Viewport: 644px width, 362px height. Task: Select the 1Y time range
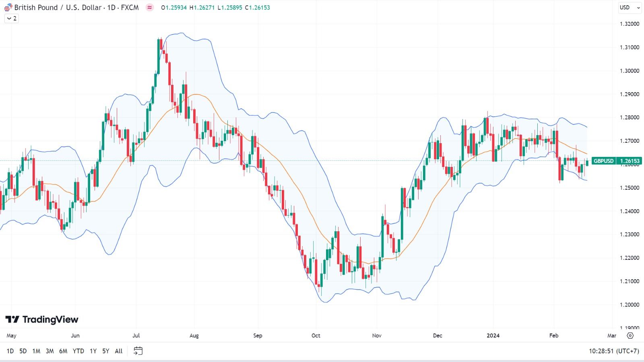click(93, 351)
